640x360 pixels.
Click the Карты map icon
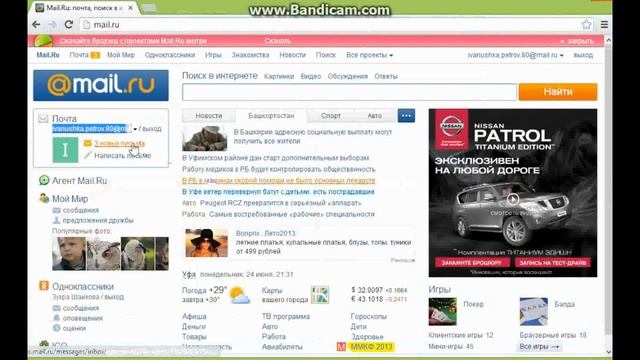(x=320, y=295)
